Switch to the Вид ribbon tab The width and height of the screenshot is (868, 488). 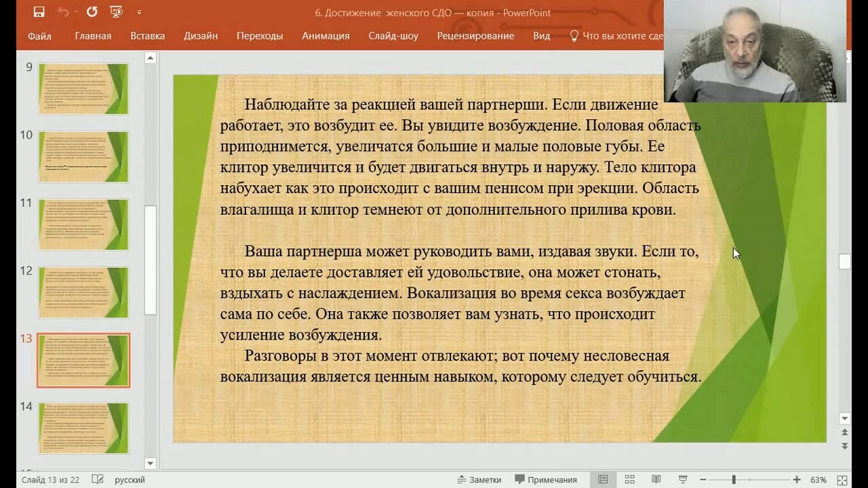pyautogui.click(x=541, y=36)
